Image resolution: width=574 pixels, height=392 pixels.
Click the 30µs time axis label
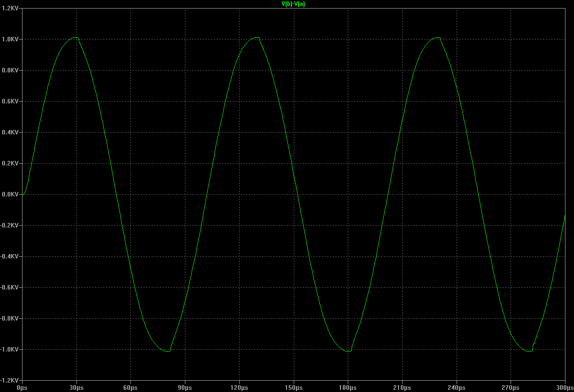76,387
